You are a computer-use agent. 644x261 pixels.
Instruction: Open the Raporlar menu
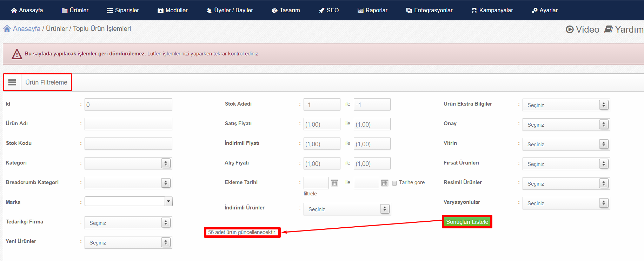(372, 11)
